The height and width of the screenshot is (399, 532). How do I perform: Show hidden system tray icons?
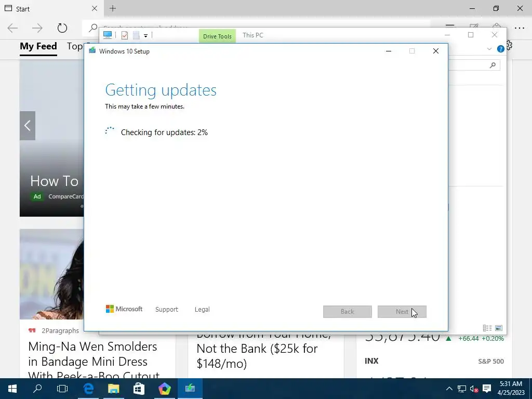point(449,389)
